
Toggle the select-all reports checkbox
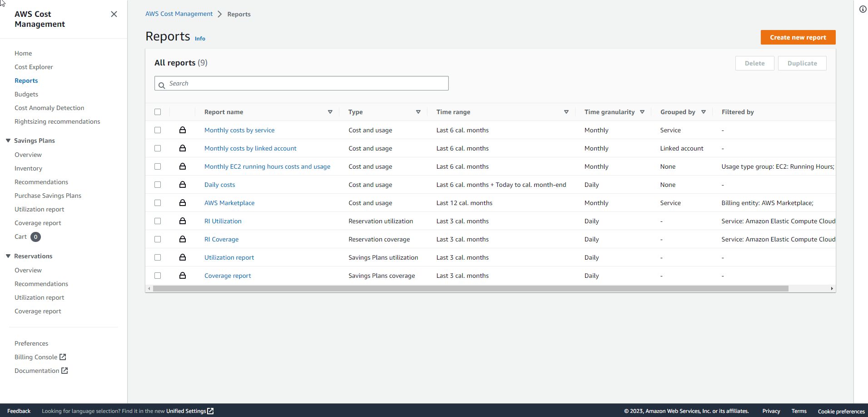pyautogui.click(x=158, y=112)
